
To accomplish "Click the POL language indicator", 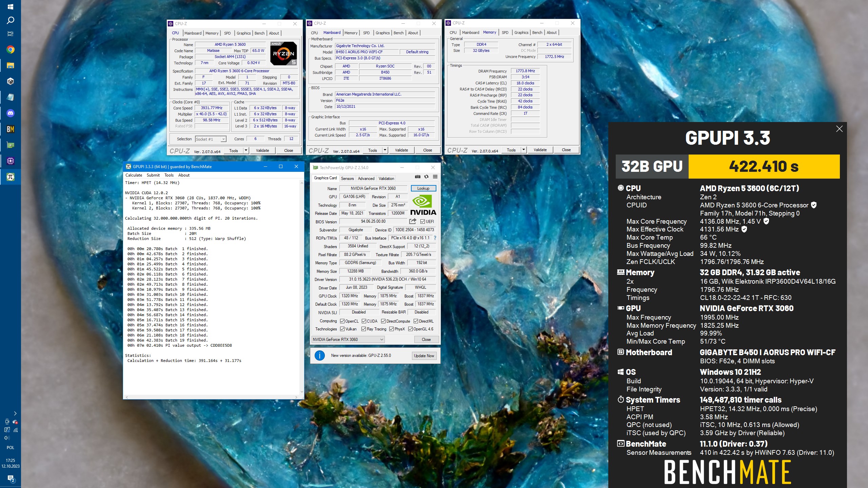I will tap(11, 448).
